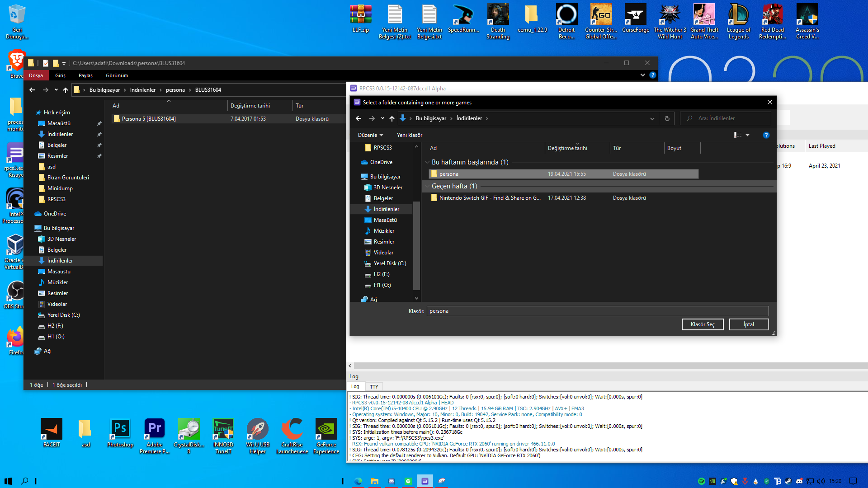Launch Adobe Premiere Pro shortcut
This screenshot has height=488, width=868.
point(154,436)
